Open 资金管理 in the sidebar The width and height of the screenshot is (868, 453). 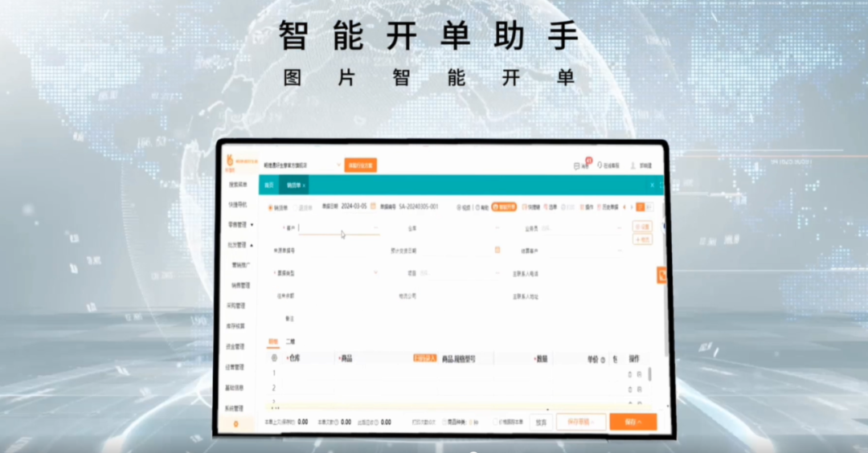click(235, 346)
